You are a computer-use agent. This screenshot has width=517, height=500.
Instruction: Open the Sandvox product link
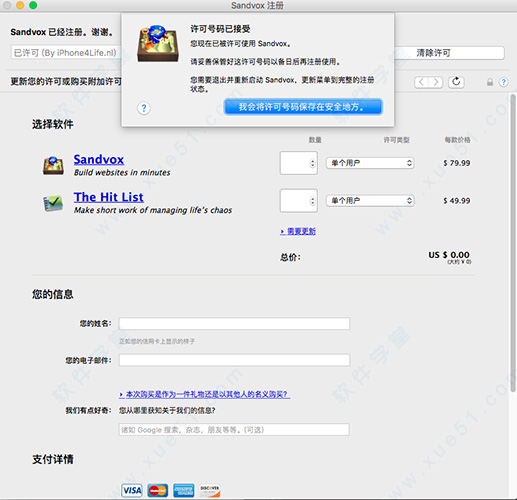(x=99, y=159)
